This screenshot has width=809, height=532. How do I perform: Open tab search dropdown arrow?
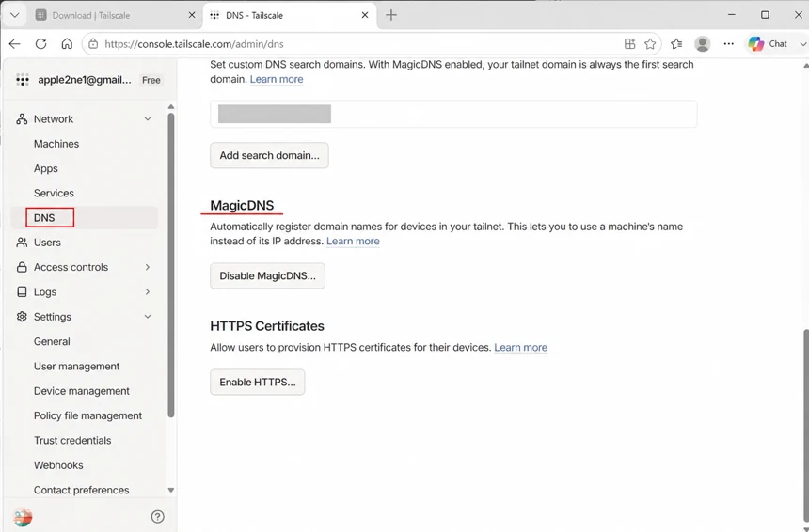tap(14, 15)
